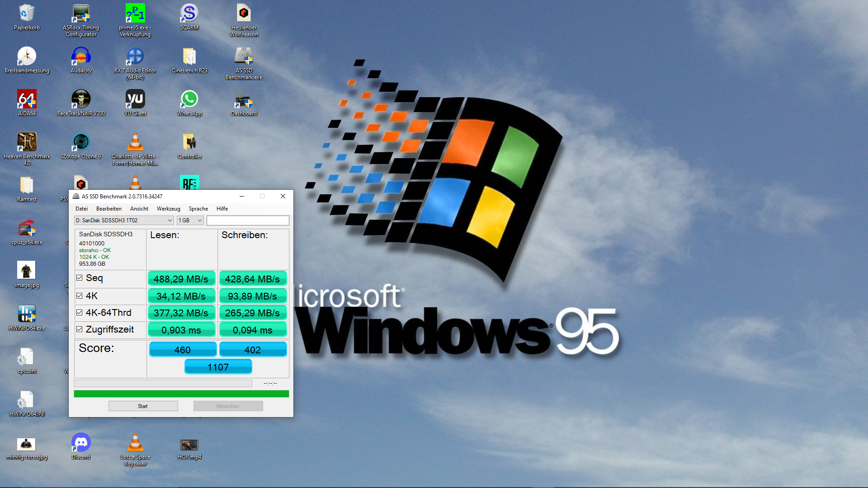Viewport: 868px width, 488px height.
Task: Select the Cinebench R23 folder icon
Action: 189,56
